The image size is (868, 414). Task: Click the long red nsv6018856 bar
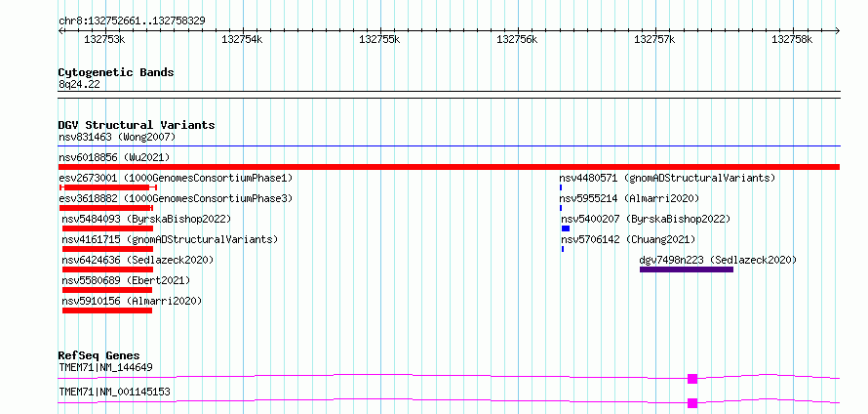[x=449, y=167]
